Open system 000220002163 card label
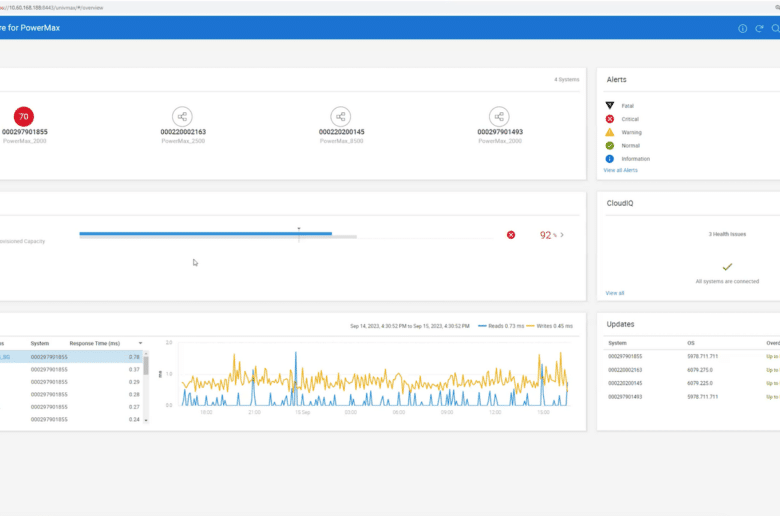Image resolution: width=780 pixels, height=516 pixels. [x=183, y=132]
